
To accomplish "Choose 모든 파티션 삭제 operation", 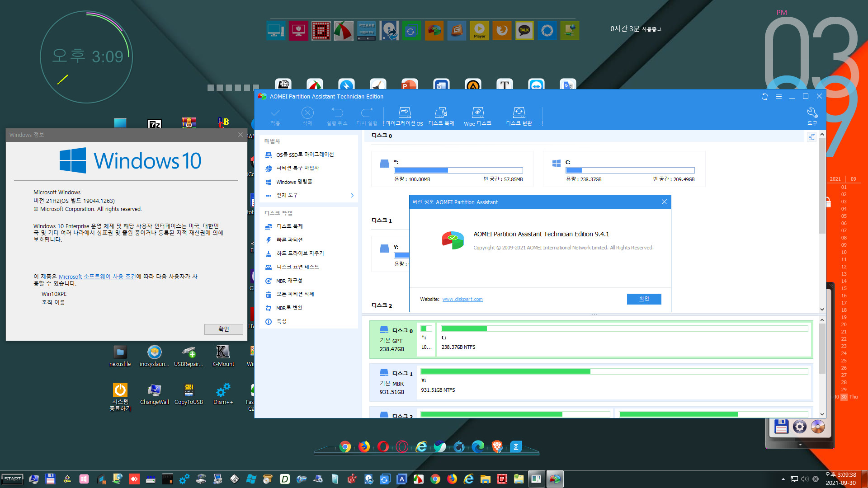I will 295,294.
